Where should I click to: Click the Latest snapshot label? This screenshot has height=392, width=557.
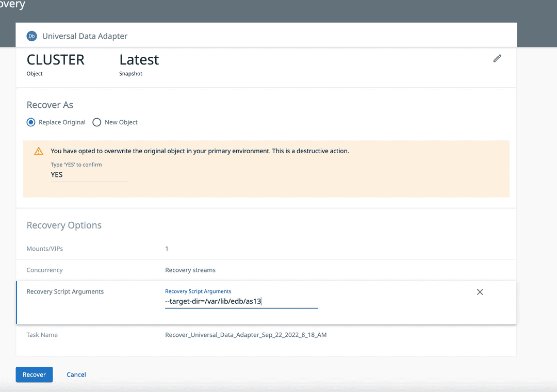pyautogui.click(x=139, y=59)
